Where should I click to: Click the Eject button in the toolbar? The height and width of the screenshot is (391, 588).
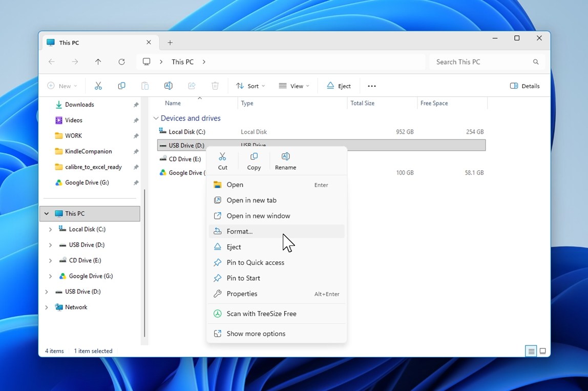click(339, 86)
